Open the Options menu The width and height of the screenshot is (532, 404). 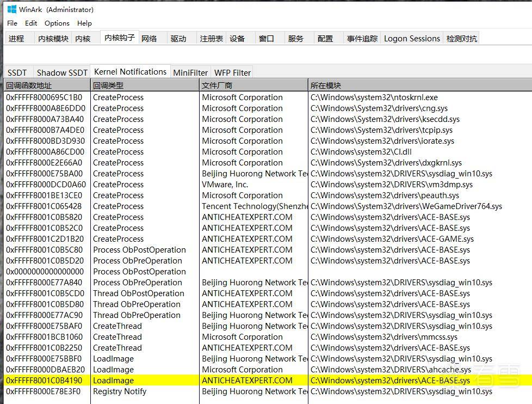pyautogui.click(x=57, y=23)
